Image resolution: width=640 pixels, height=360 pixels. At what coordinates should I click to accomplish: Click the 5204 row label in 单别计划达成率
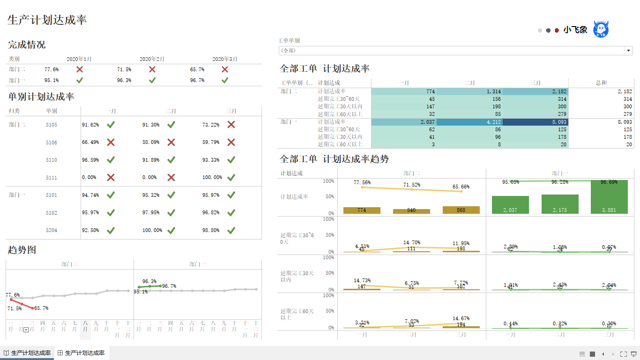(51, 230)
